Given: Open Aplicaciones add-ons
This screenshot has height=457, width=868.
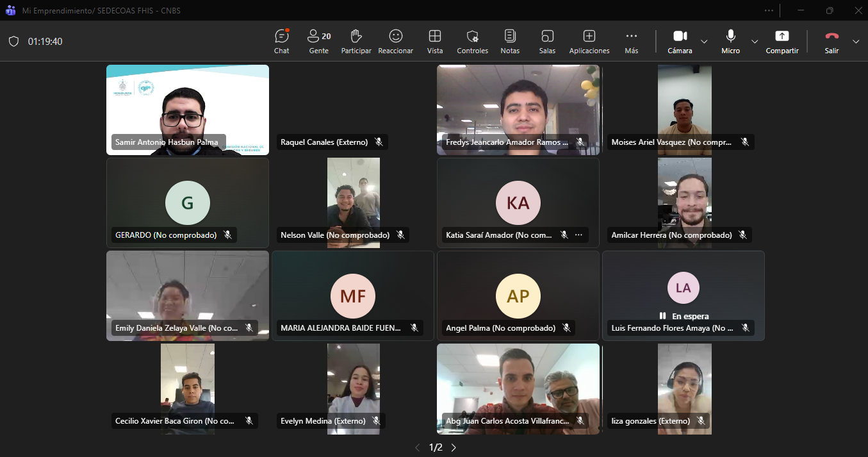Looking at the screenshot, I should coord(589,41).
